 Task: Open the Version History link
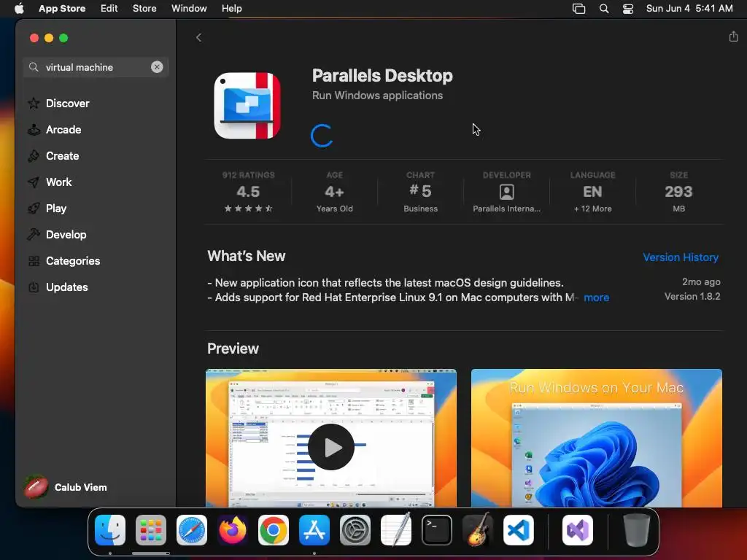pos(681,257)
